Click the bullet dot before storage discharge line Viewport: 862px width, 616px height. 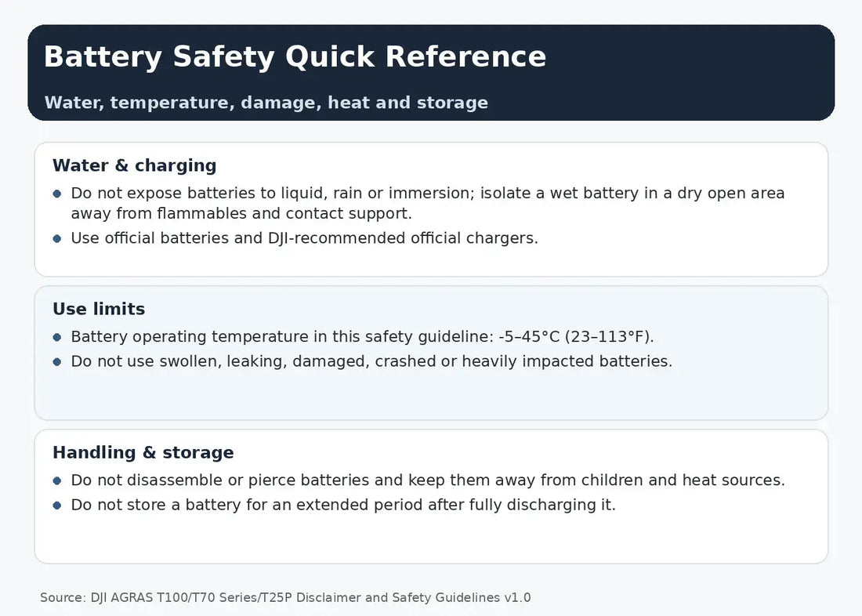pyautogui.click(x=57, y=505)
